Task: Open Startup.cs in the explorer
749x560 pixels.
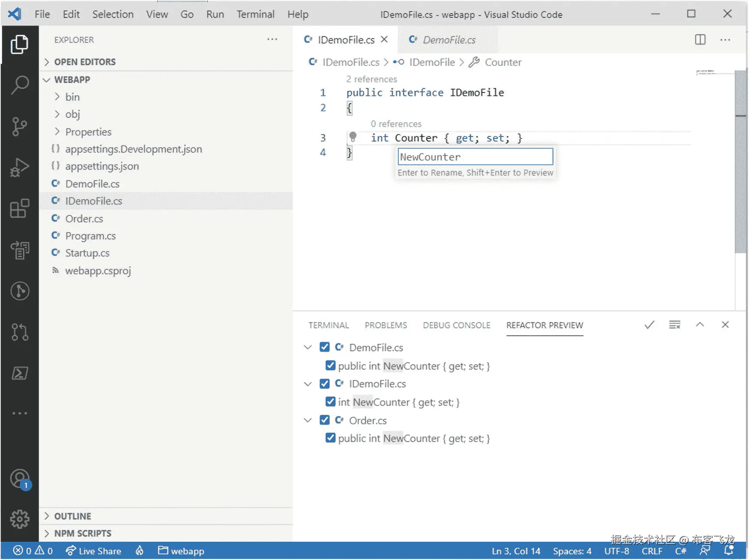Action: (x=87, y=253)
